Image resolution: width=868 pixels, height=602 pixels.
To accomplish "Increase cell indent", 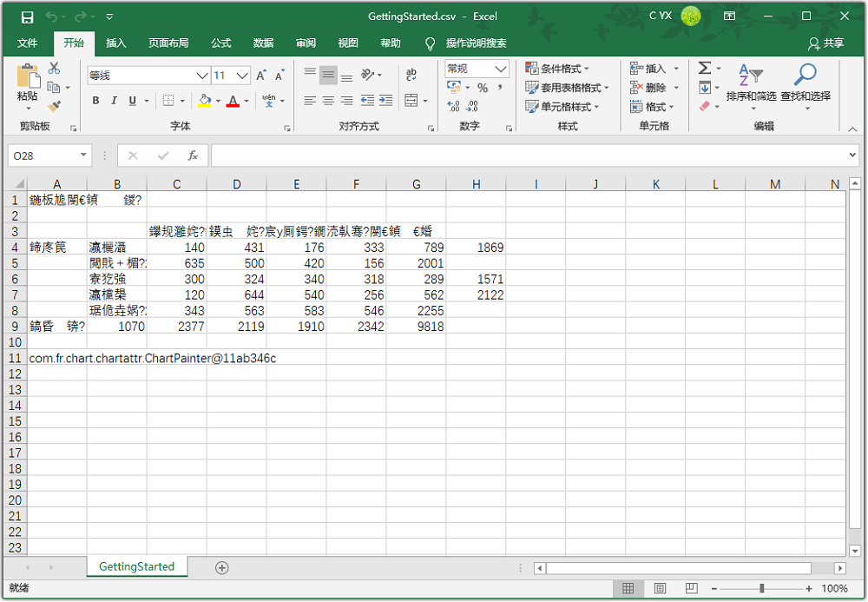I will coord(386,101).
